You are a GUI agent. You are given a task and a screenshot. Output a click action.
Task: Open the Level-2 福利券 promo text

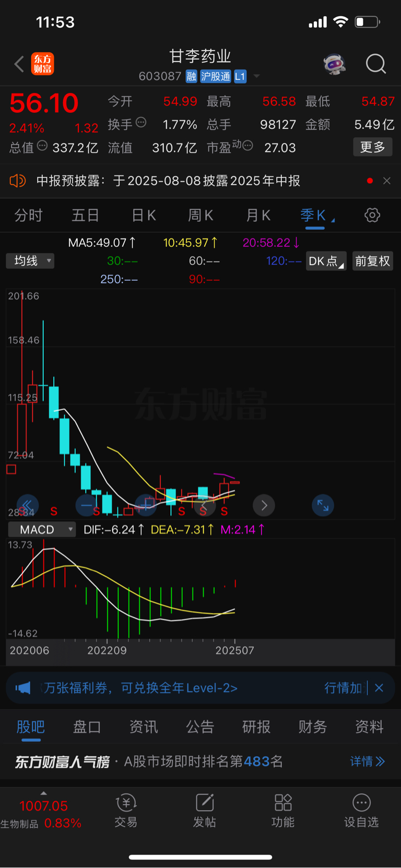click(x=140, y=688)
